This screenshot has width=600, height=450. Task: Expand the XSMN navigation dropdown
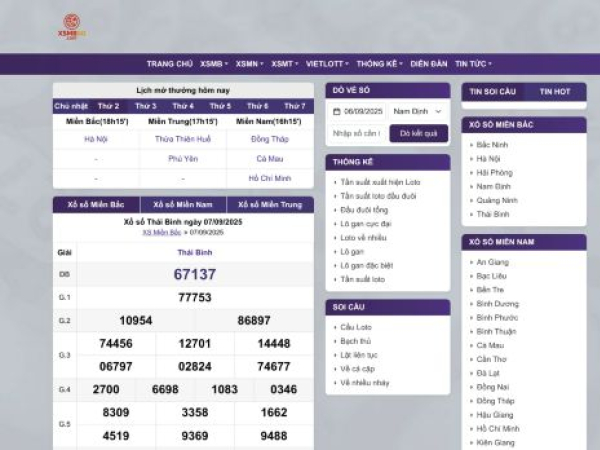tap(249, 64)
